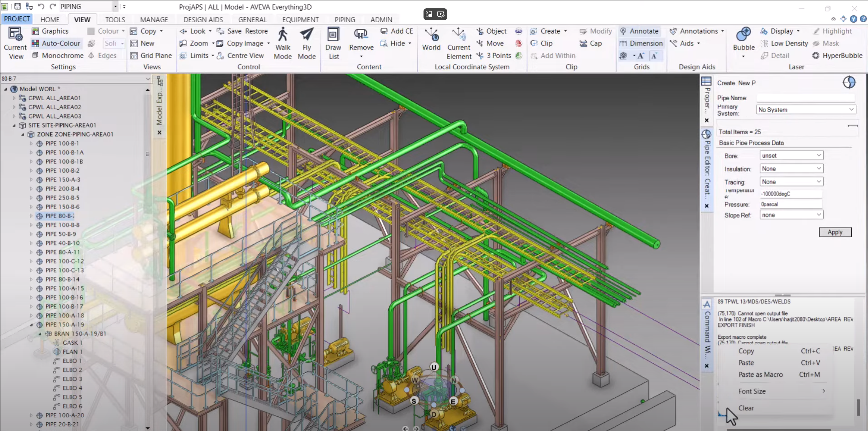This screenshot has width=868, height=431.
Task: Activate Fly Mode icon
Action: point(307,44)
